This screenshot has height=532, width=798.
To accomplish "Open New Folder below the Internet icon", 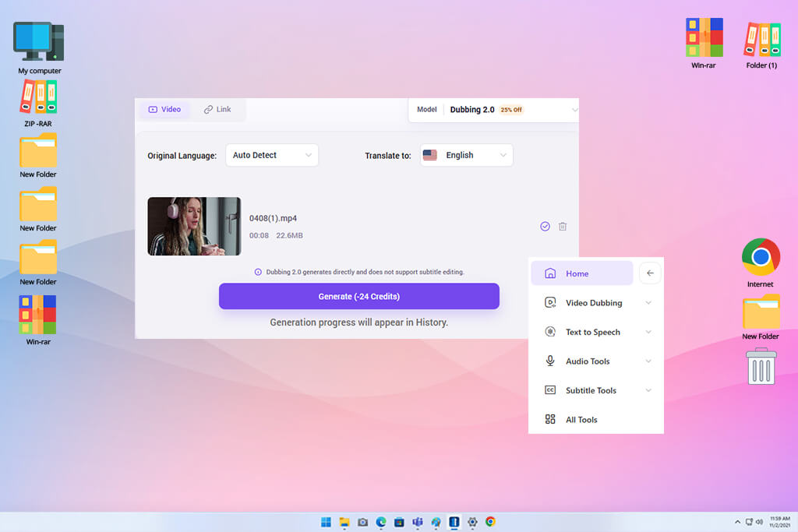I will (761, 317).
